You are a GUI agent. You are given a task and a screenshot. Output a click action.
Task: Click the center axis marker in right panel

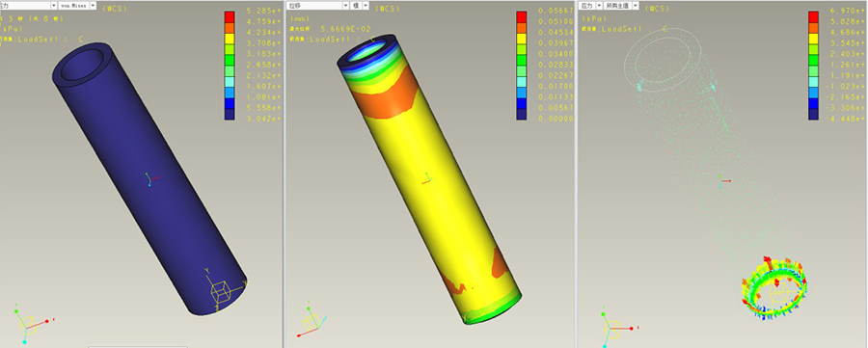(724, 180)
